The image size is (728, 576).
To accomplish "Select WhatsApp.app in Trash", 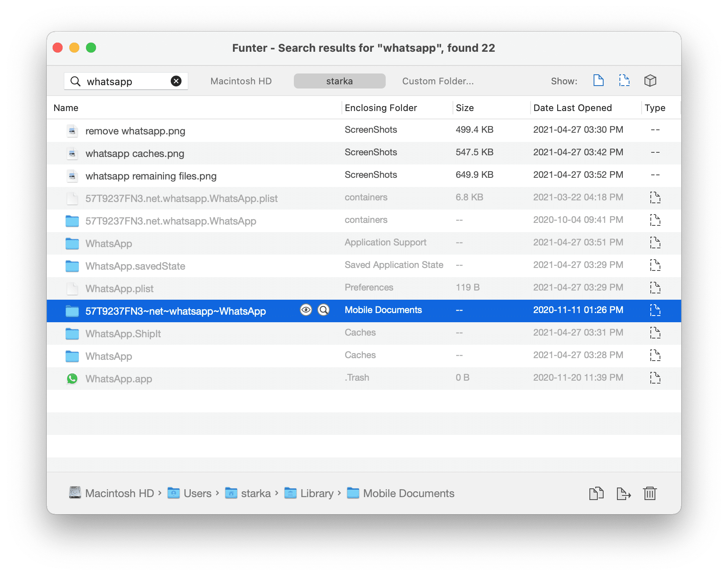I will (364, 379).
